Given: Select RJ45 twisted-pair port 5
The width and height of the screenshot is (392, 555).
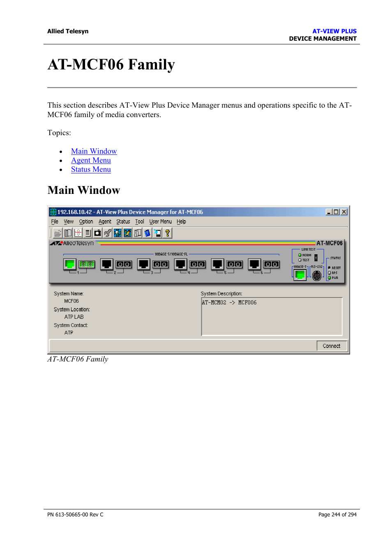Looking at the screenshot, I should pyautogui.click(x=217, y=264).
